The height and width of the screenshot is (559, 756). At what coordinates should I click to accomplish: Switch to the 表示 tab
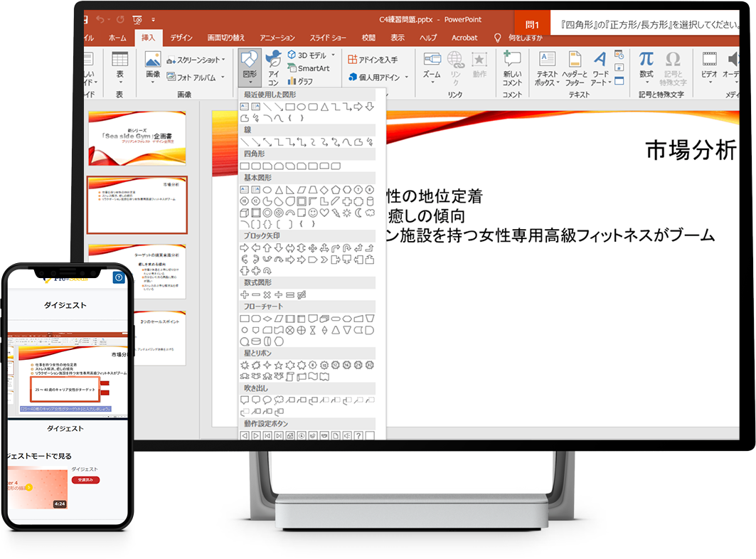(398, 38)
